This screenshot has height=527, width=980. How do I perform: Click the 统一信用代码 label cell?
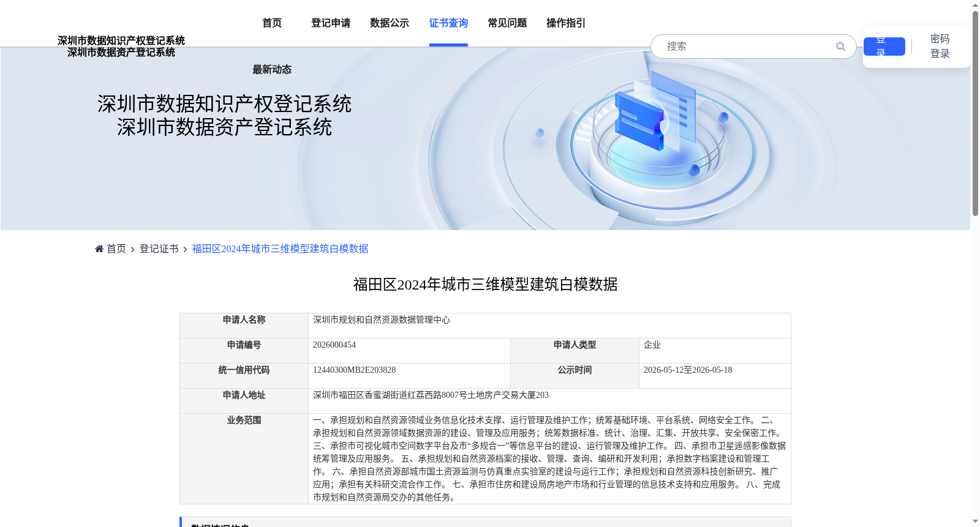click(244, 376)
